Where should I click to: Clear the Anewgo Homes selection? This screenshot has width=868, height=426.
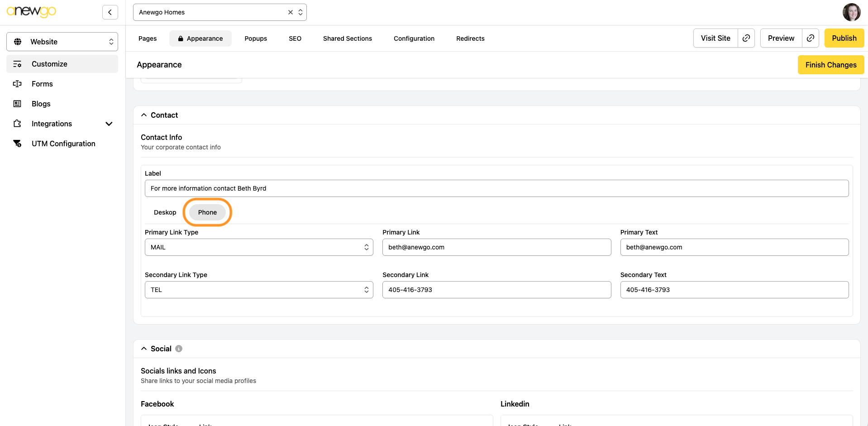tap(291, 12)
